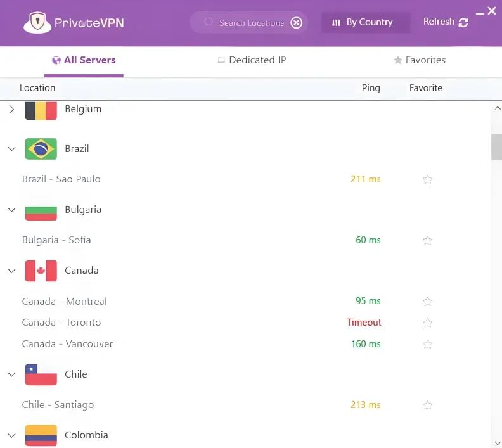
Task: Click the 213 ms ping value
Action: pyautogui.click(x=365, y=405)
